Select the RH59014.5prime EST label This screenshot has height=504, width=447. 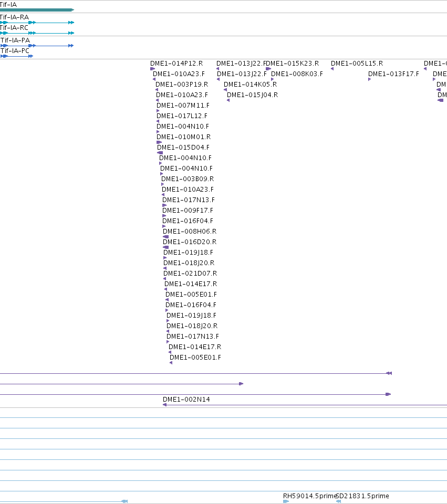click(310, 496)
